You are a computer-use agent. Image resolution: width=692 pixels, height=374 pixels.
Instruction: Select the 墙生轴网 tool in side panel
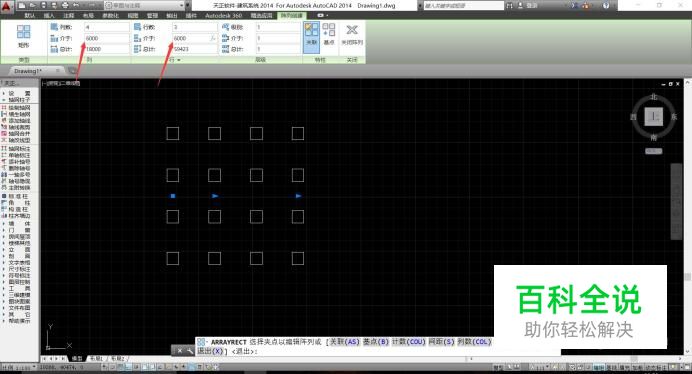pos(16,114)
